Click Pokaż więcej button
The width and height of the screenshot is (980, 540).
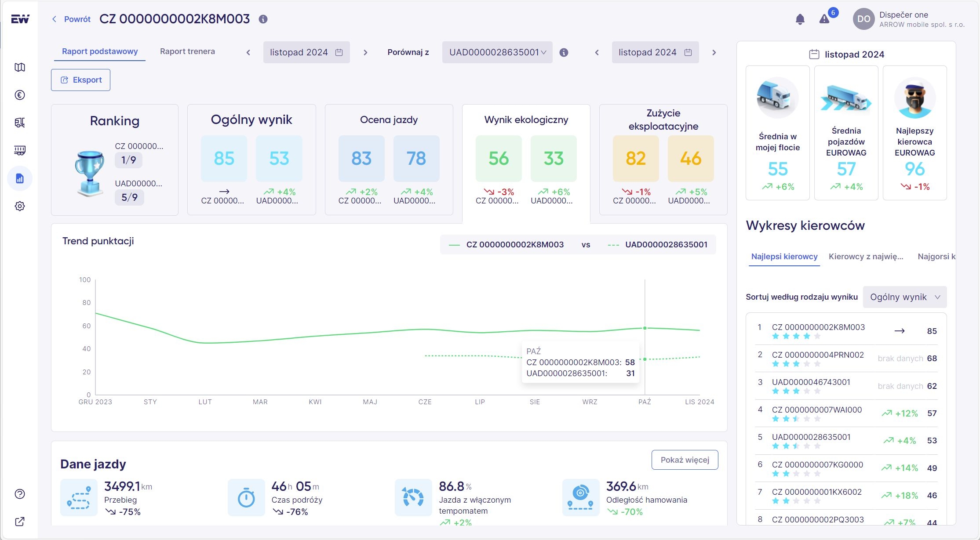pyautogui.click(x=685, y=460)
